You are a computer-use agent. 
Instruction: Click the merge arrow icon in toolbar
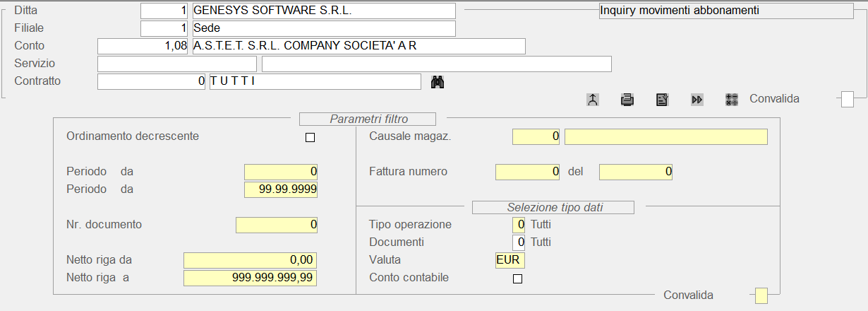click(593, 100)
